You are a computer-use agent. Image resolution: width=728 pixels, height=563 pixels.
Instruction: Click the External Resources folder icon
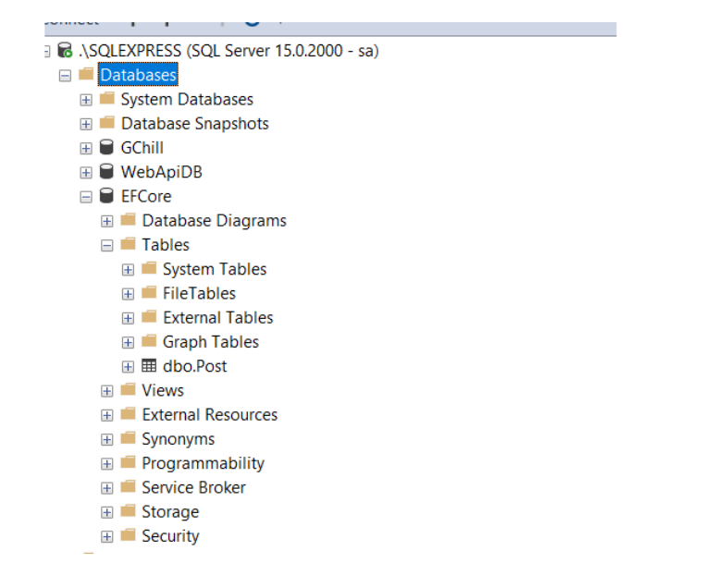(x=128, y=413)
